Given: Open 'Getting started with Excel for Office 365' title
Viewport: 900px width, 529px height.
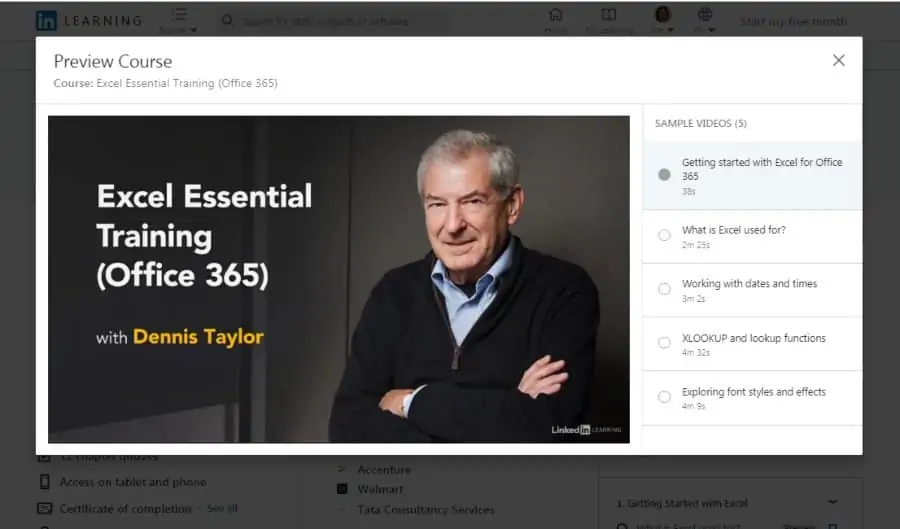Looking at the screenshot, I should [762, 169].
